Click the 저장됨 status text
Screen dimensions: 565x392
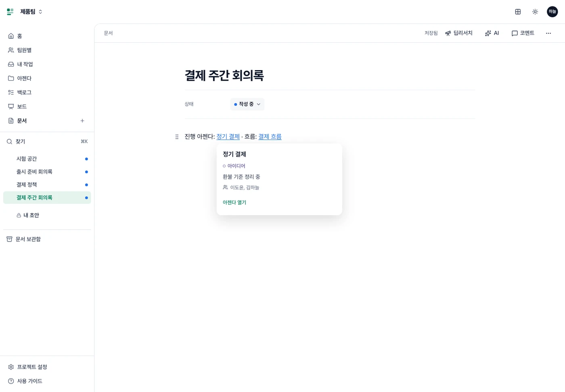point(431,33)
